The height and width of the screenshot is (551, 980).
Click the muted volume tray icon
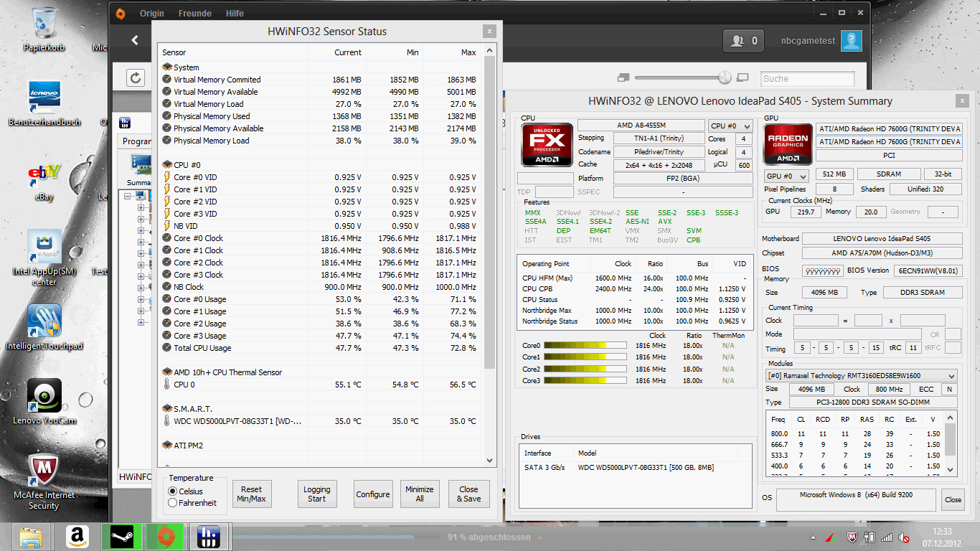click(x=905, y=537)
